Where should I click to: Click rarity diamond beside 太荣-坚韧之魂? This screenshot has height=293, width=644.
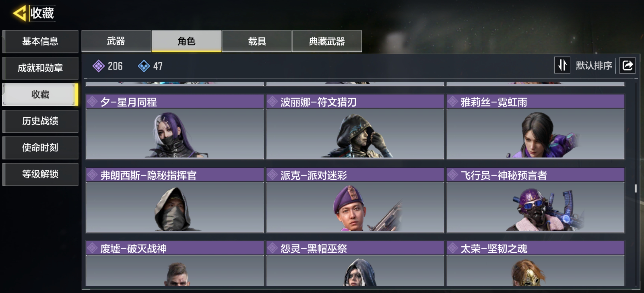tap(453, 248)
